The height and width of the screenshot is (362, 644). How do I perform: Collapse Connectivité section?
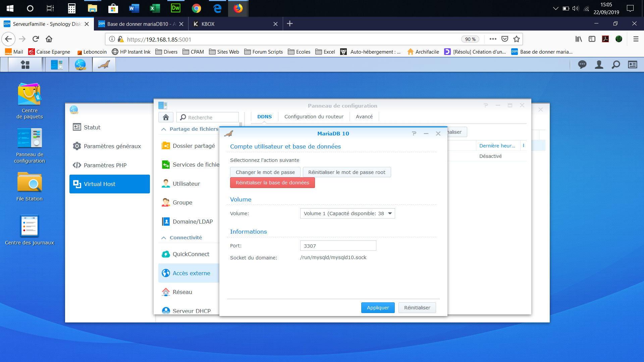point(164,238)
